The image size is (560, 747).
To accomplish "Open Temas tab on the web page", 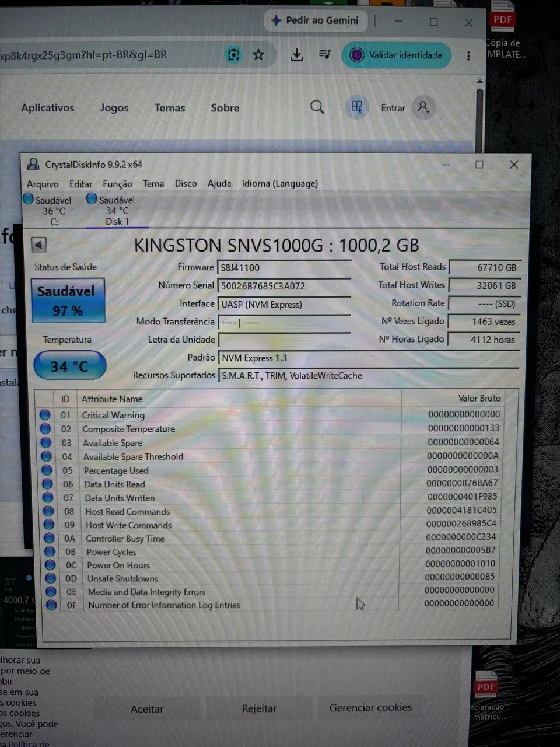I will click(170, 108).
